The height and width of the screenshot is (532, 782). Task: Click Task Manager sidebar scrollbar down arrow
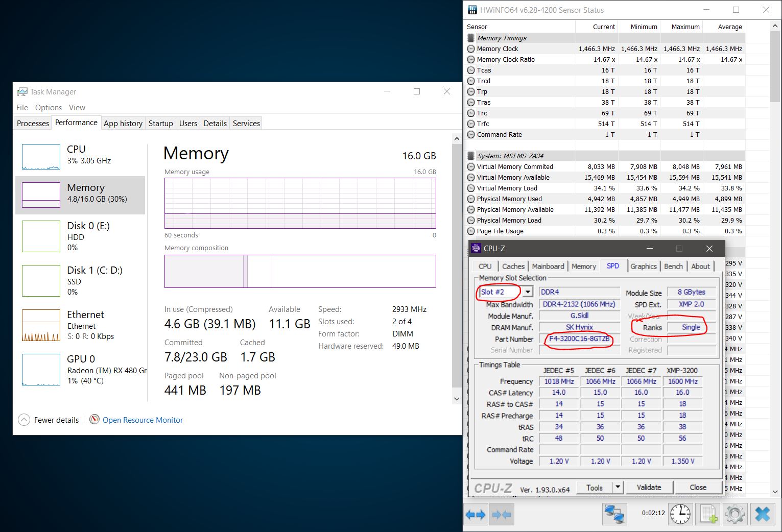click(x=457, y=399)
